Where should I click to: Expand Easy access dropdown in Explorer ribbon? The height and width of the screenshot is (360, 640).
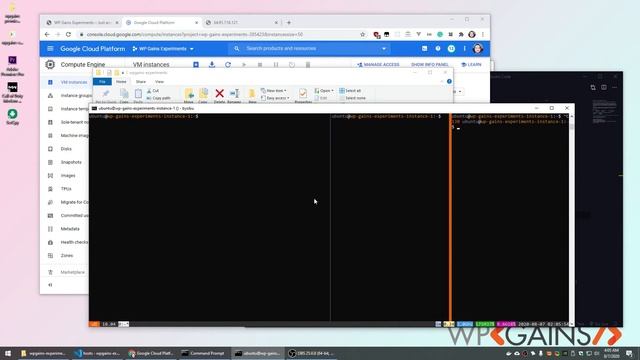pos(275,98)
